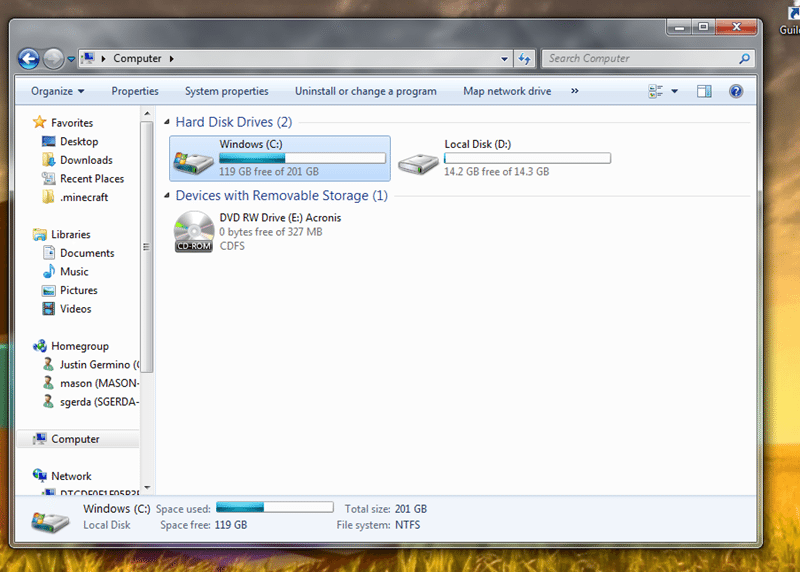Image resolution: width=800 pixels, height=572 pixels.
Task: Open Desktop in Favorites
Action: (79, 141)
